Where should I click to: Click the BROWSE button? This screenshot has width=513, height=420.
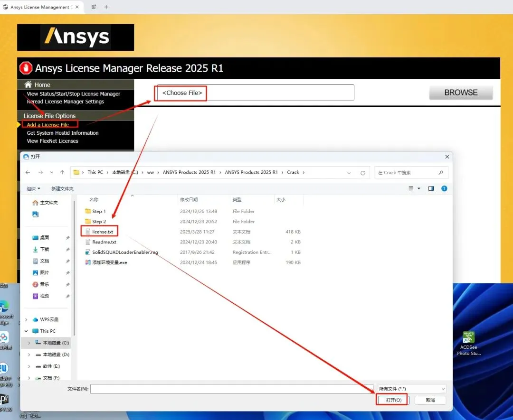pyautogui.click(x=461, y=93)
